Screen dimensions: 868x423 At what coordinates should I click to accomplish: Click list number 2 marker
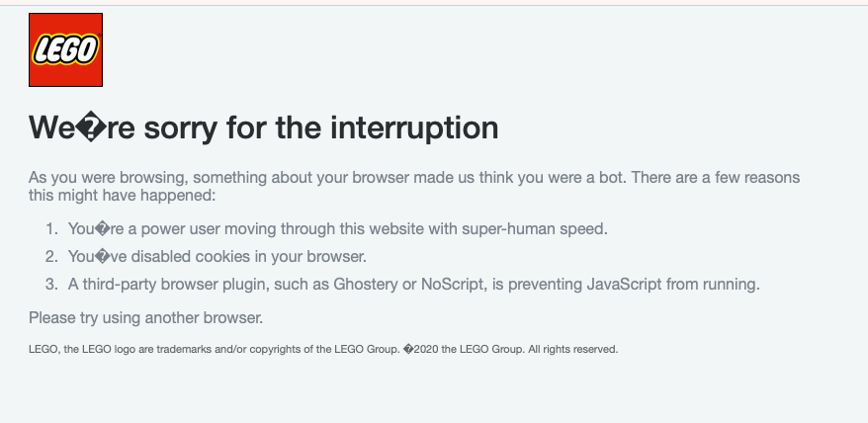[52, 257]
